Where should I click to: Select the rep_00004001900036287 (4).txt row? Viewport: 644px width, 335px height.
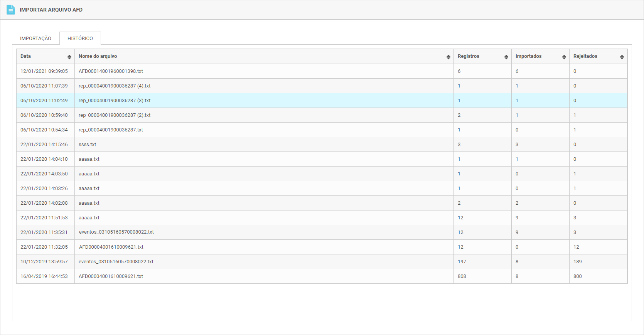[x=115, y=86]
